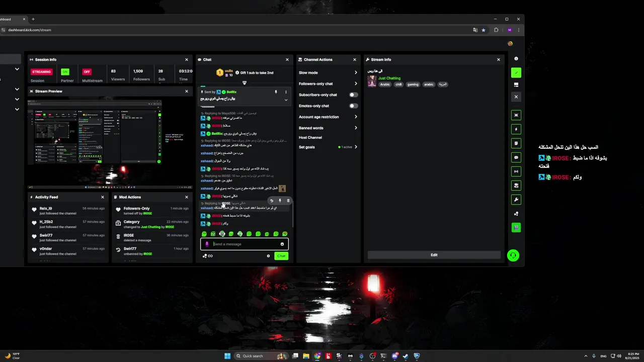Reply to the highlighted chat message
644x362 pixels.
click(x=272, y=201)
